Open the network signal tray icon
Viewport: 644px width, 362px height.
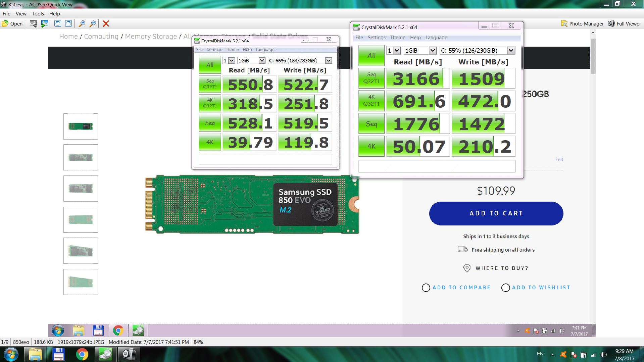coord(594,355)
